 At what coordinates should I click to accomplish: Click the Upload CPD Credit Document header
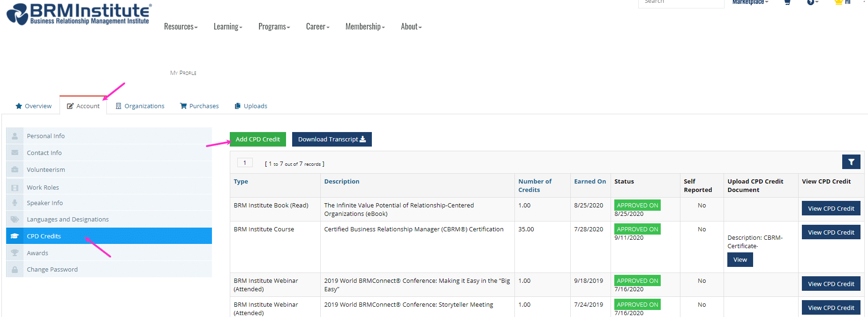tap(755, 185)
